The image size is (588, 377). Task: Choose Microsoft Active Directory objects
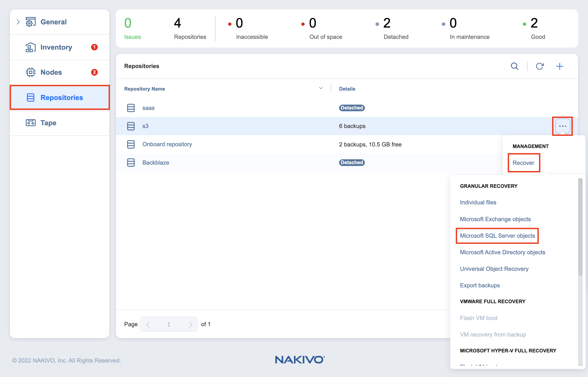[502, 252]
